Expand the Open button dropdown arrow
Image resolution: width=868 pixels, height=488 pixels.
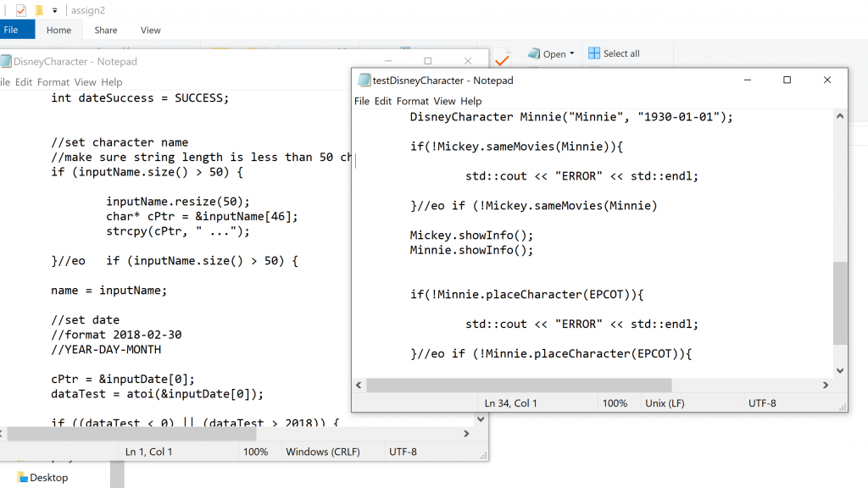click(572, 53)
